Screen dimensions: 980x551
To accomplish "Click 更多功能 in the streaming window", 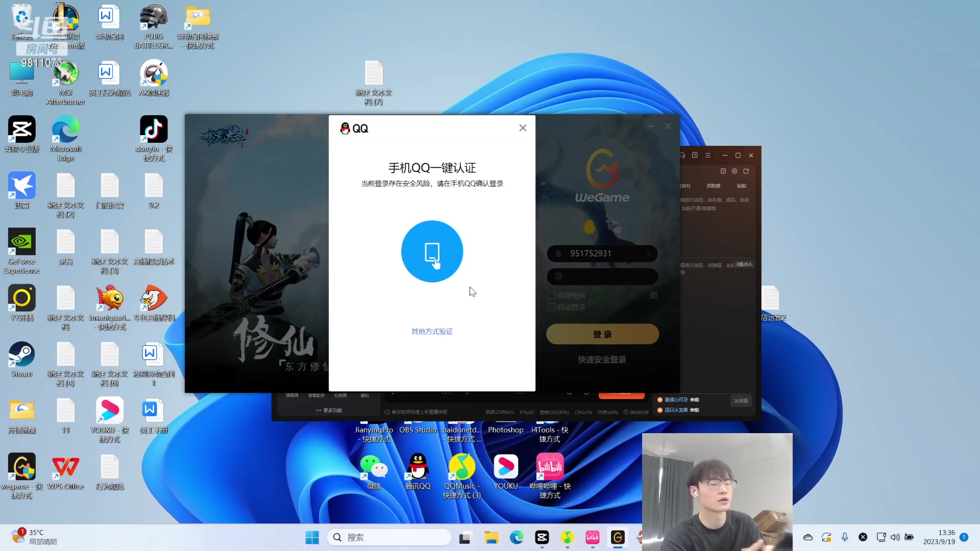I will pos(329,410).
